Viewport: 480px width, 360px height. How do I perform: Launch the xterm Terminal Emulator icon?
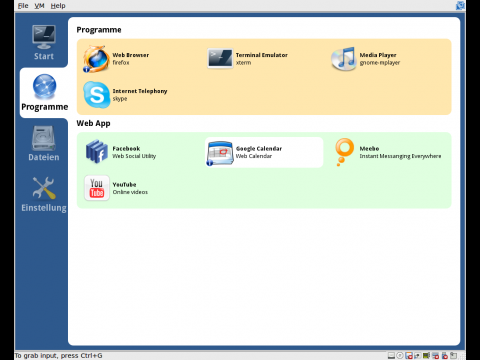(220, 58)
